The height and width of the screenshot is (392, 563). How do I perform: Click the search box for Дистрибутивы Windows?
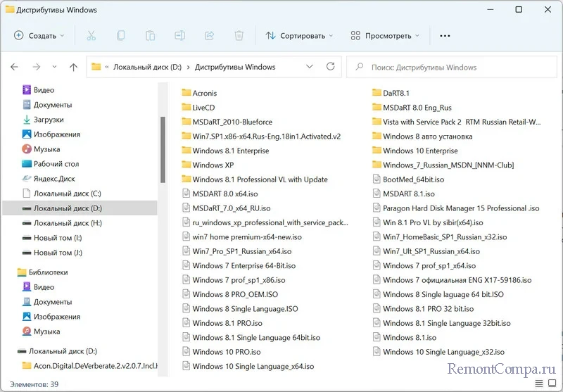[x=450, y=68]
